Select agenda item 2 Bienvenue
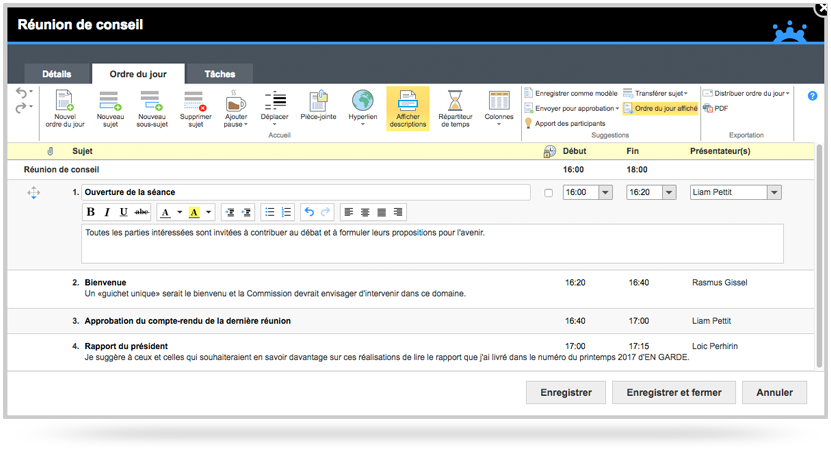This screenshot has height=458, width=831. [105, 283]
